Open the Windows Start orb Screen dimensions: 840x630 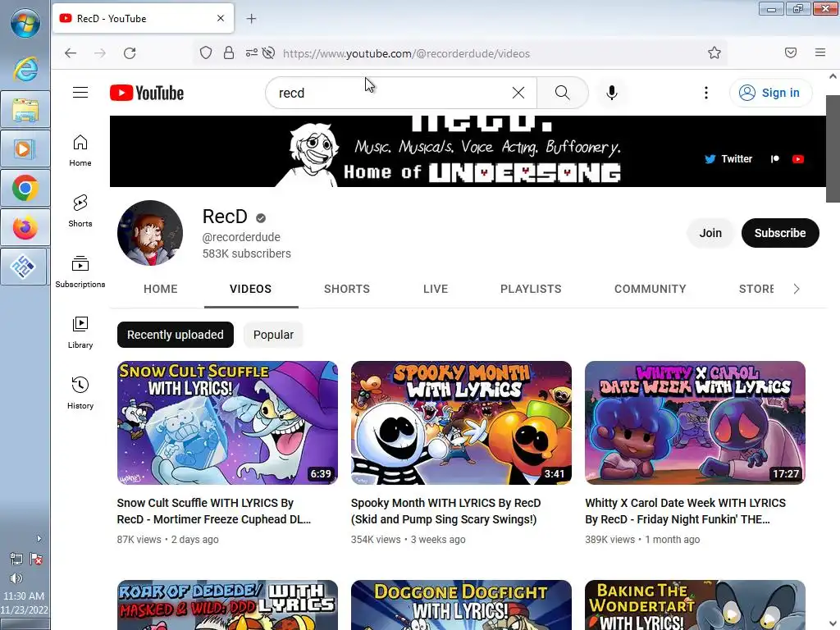coord(25,24)
